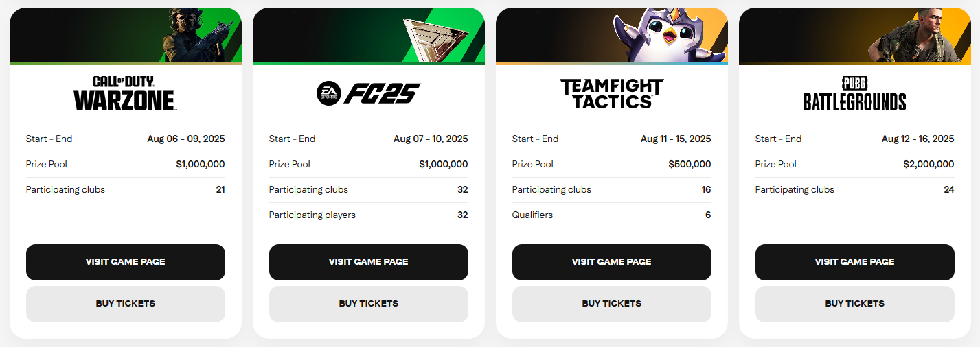Click FC25 Participating players row
Viewport: 980px width, 347px height.
(369, 215)
